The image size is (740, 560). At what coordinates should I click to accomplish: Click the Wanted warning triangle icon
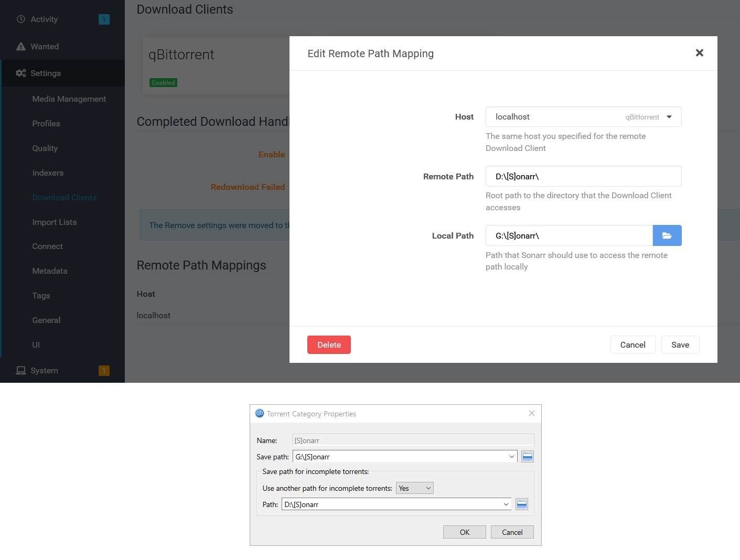tap(21, 47)
